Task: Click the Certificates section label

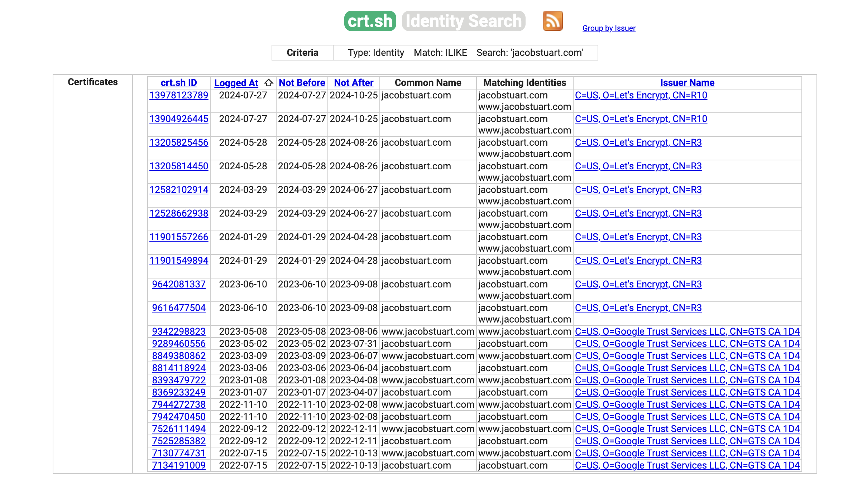Action: pos(92,82)
